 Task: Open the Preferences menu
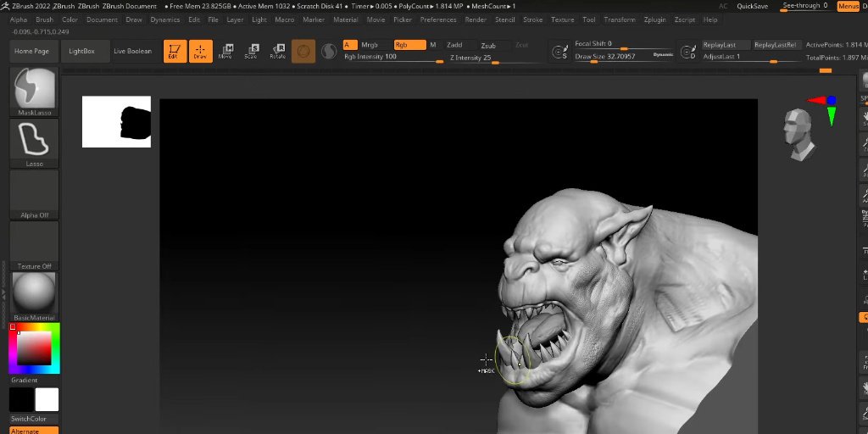click(x=438, y=19)
